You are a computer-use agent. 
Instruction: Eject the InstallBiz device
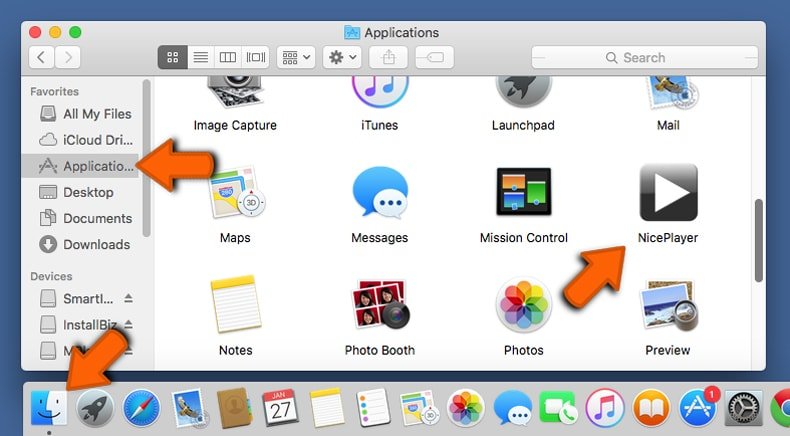128,324
